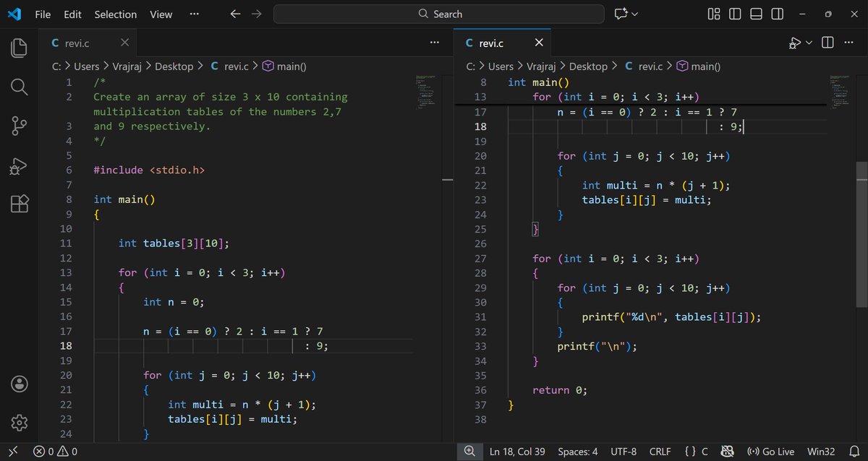Toggle the bottom panel
The image size is (868, 461).
pyautogui.click(x=756, y=14)
